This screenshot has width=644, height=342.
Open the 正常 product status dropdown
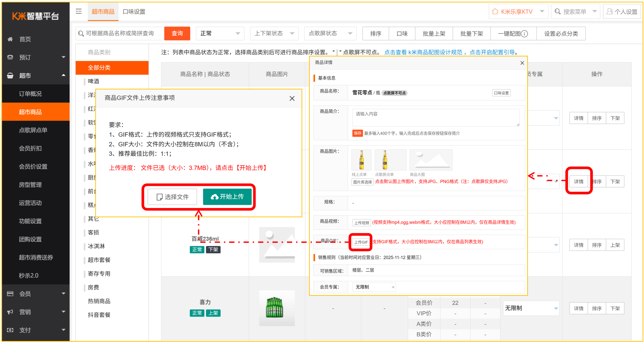tap(220, 33)
